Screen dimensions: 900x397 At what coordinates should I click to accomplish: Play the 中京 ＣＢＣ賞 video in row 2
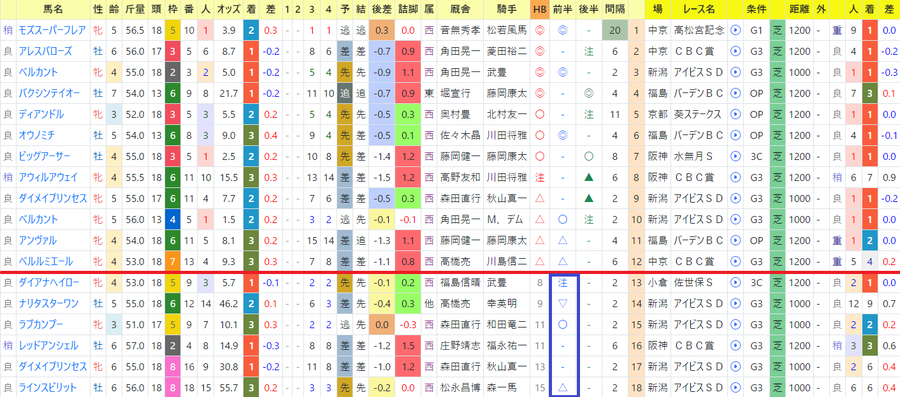point(735,51)
